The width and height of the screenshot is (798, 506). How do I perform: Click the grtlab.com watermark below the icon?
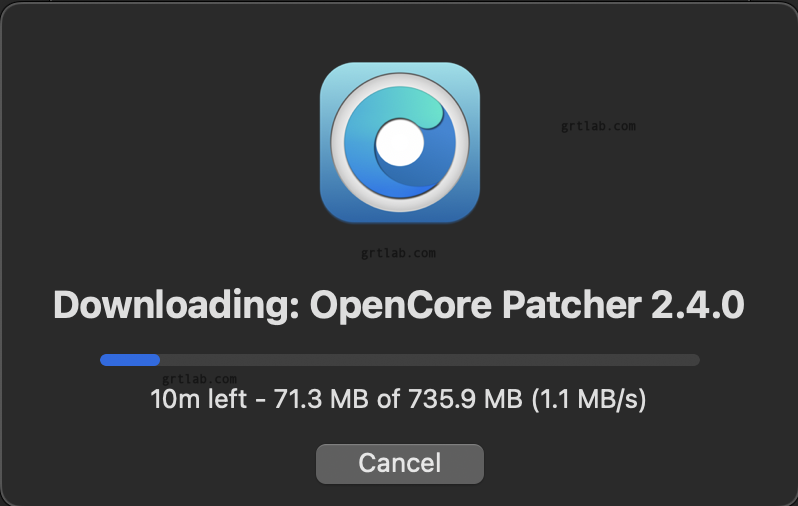click(398, 253)
